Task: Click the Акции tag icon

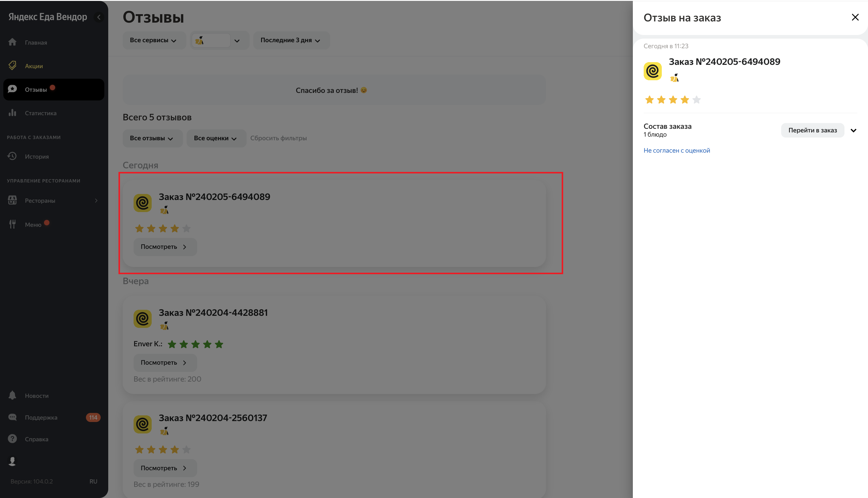Action: (12, 65)
